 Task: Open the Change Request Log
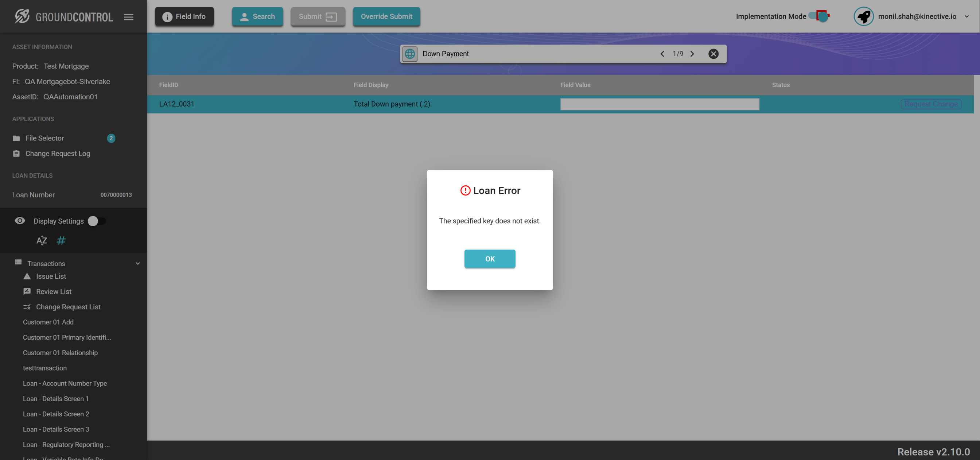[x=58, y=154]
